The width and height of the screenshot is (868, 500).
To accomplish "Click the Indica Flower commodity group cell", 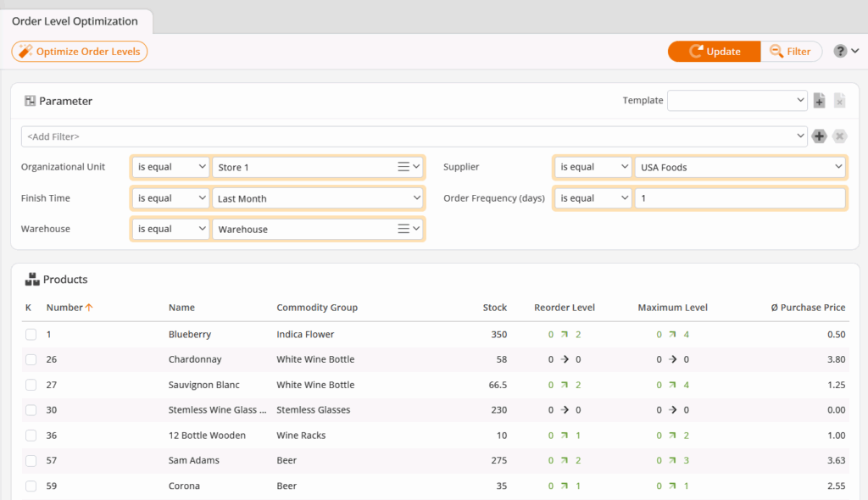I will pyautogui.click(x=305, y=335).
